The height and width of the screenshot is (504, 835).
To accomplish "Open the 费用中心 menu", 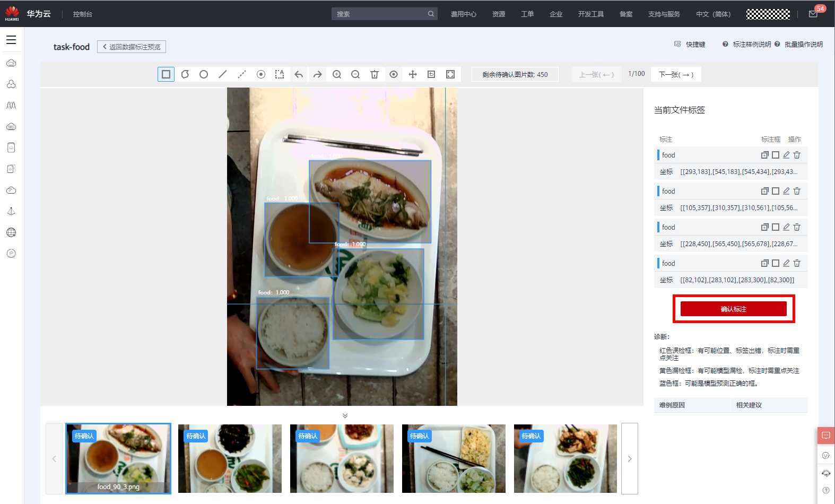I will (x=463, y=14).
